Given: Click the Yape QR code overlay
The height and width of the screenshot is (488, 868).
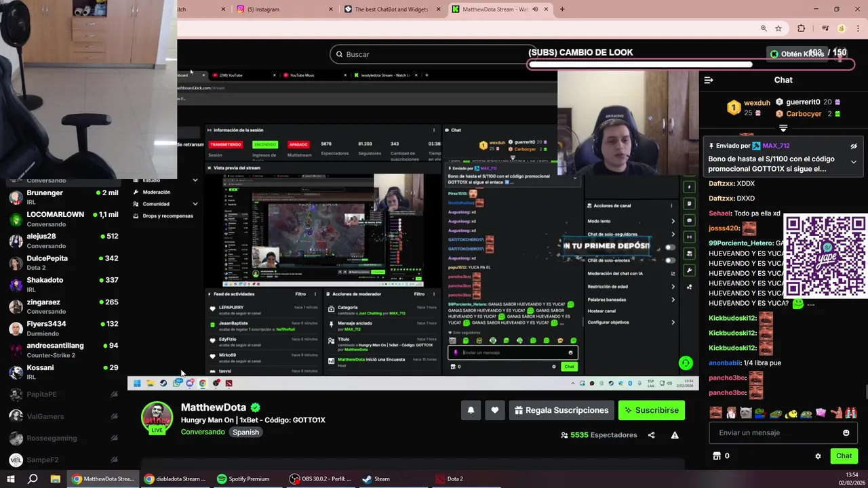Looking at the screenshot, I should point(825,256).
